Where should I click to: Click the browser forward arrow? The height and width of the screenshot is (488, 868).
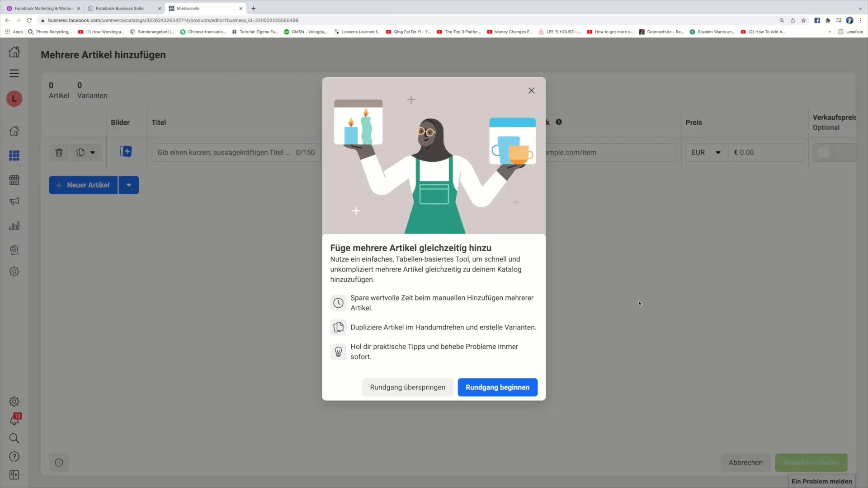tap(18, 20)
